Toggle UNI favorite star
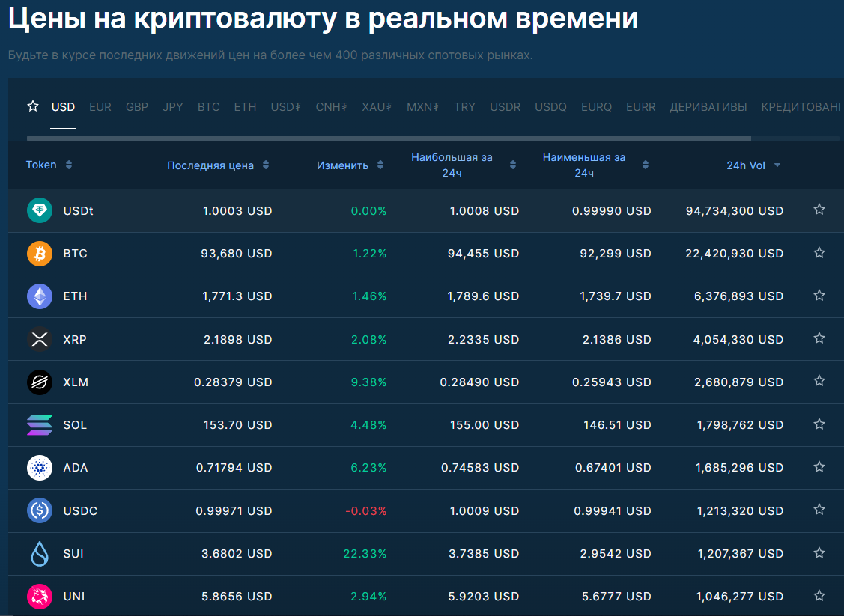Screen dimensions: 844x616 (819, 595)
